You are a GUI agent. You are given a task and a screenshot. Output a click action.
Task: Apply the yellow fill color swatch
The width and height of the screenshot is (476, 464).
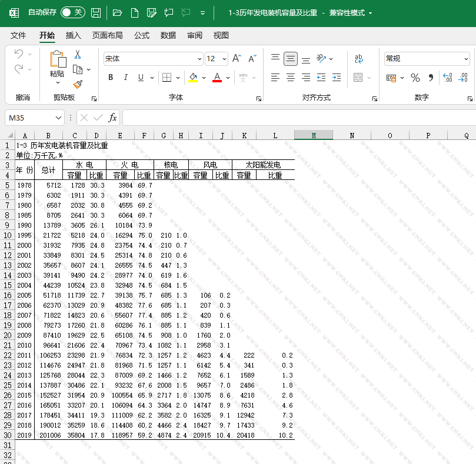(x=193, y=78)
